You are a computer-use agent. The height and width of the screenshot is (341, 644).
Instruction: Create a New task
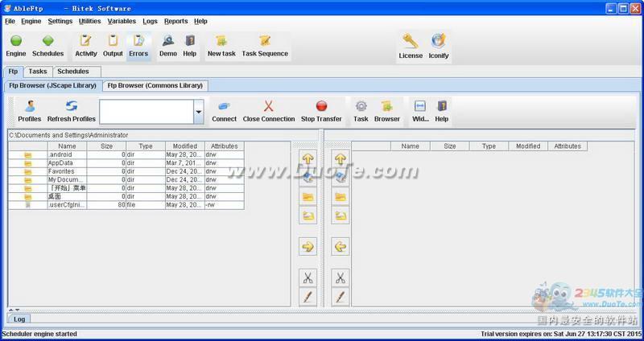click(x=221, y=46)
